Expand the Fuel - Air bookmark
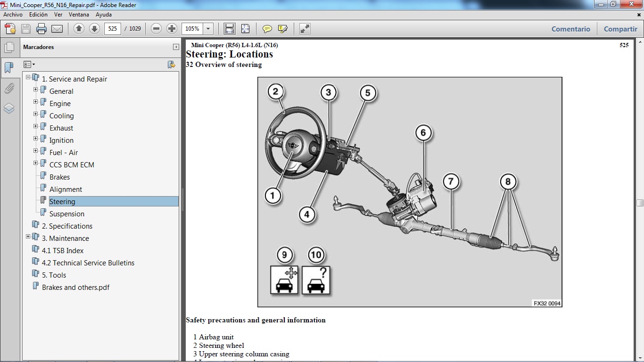644x362 pixels. pos(35,150)
